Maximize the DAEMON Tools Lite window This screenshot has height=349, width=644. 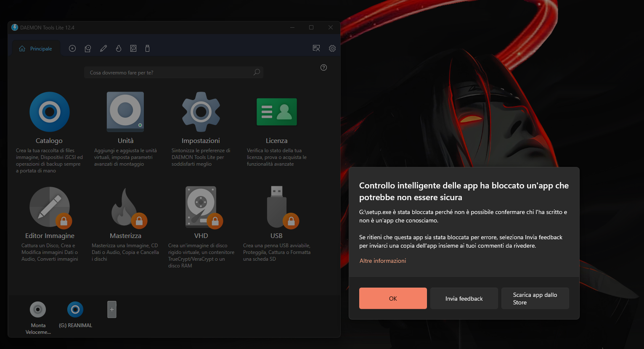(311, 27)
